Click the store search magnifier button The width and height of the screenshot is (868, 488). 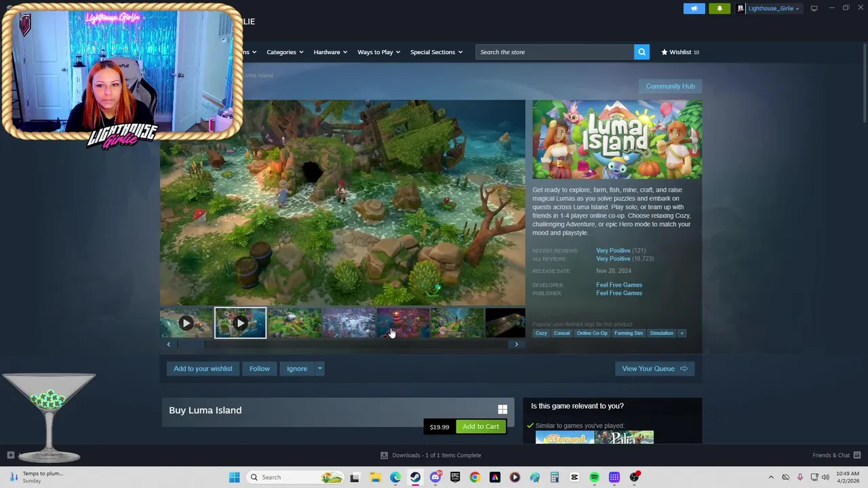coord(642,52)
